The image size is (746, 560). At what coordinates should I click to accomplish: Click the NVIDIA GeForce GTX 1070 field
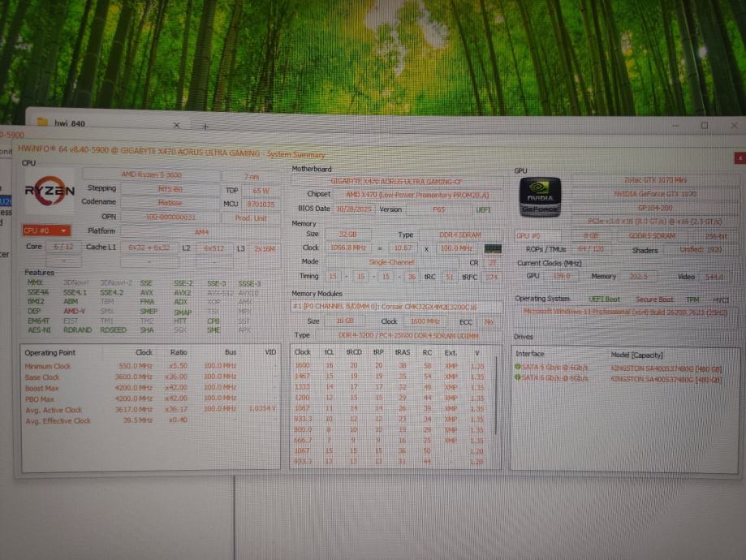(x=655, y=194)
